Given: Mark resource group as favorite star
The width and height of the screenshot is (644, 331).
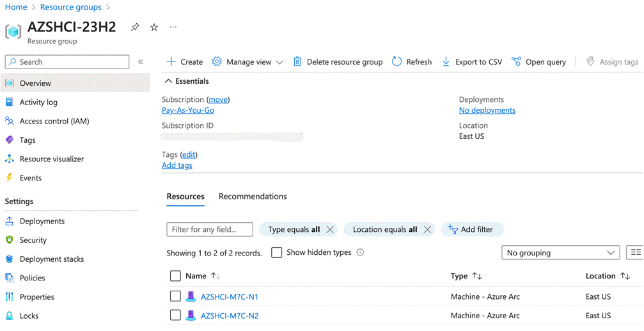Looking at the screenshot, I should (154, 28).
